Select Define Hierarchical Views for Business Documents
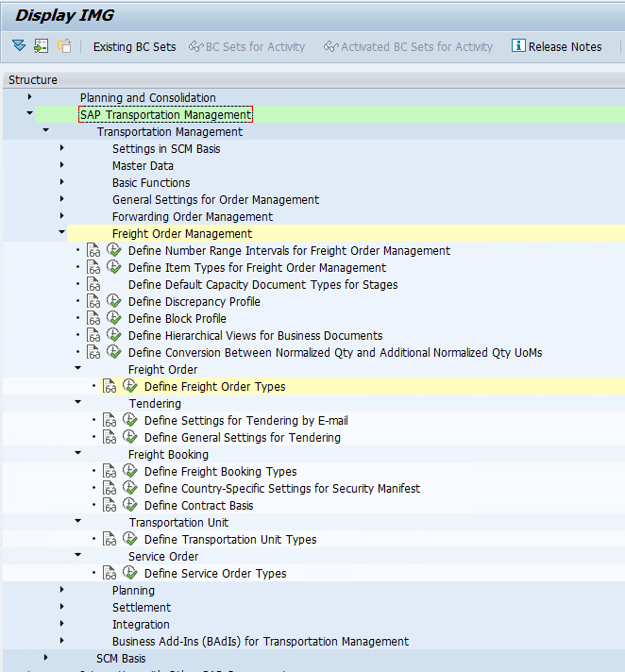The image size is (625, 672). [256, 336]
